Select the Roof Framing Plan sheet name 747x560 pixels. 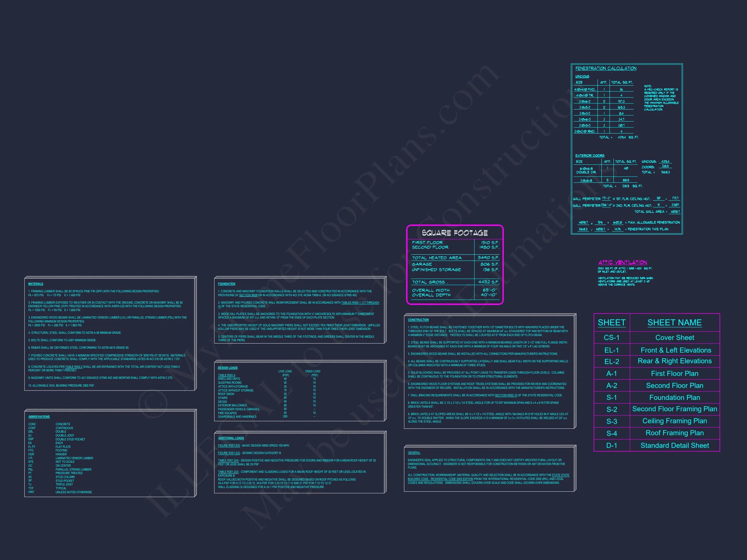point(674,433)
